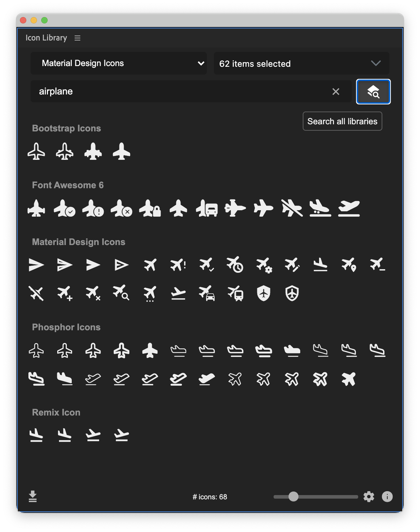Select the Font Awesome plane-slash icon

tap(292, 208)
